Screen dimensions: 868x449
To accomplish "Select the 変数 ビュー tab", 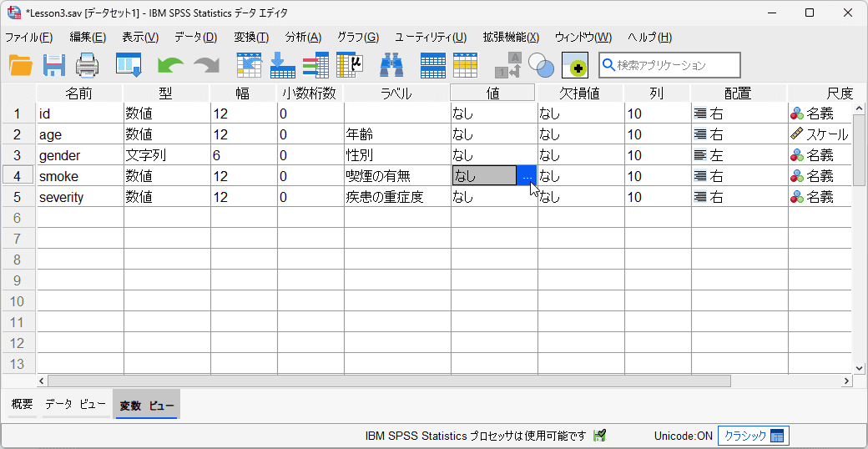I will [147, 405].
